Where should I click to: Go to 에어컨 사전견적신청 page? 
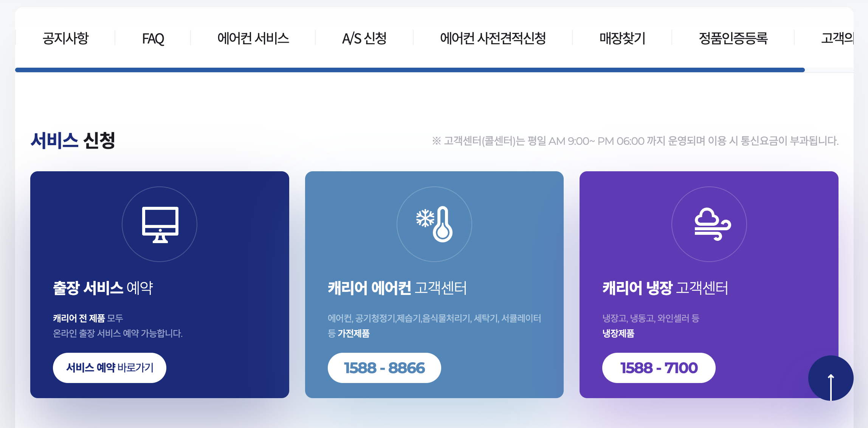pyautogui.click(x=493, y=38)
